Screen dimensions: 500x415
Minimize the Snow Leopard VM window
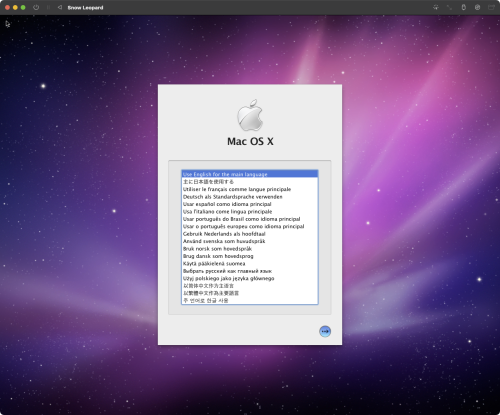click(15, 7)
